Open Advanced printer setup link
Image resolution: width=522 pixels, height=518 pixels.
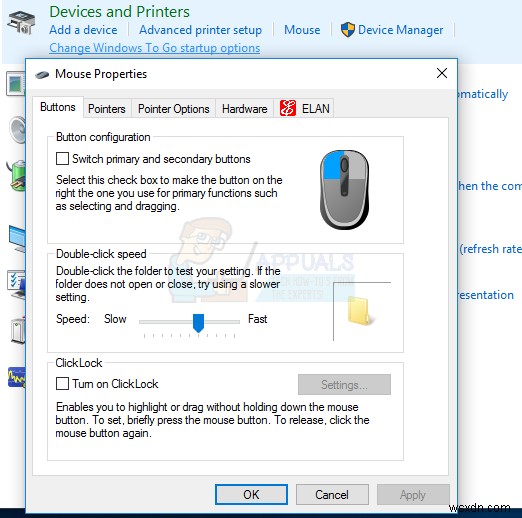tap(200, 30)
